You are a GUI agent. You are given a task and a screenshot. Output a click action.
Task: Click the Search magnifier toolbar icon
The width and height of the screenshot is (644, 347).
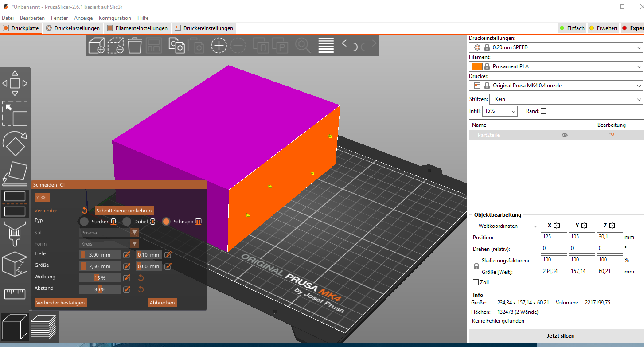coord(303,45)
